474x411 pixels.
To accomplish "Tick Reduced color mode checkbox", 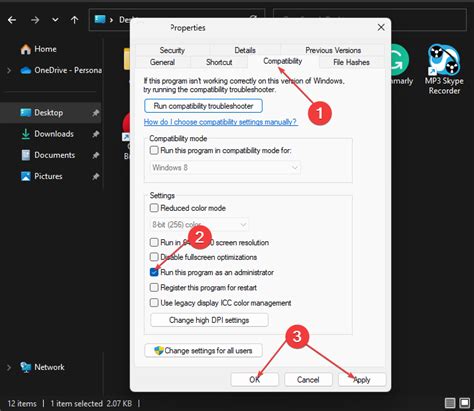I will pyautogui.click(x=154, y=208).
